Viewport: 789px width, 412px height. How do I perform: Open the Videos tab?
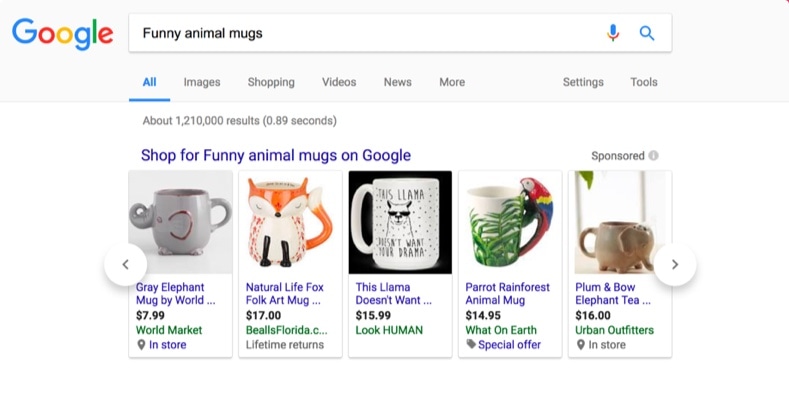coord(339,82)
